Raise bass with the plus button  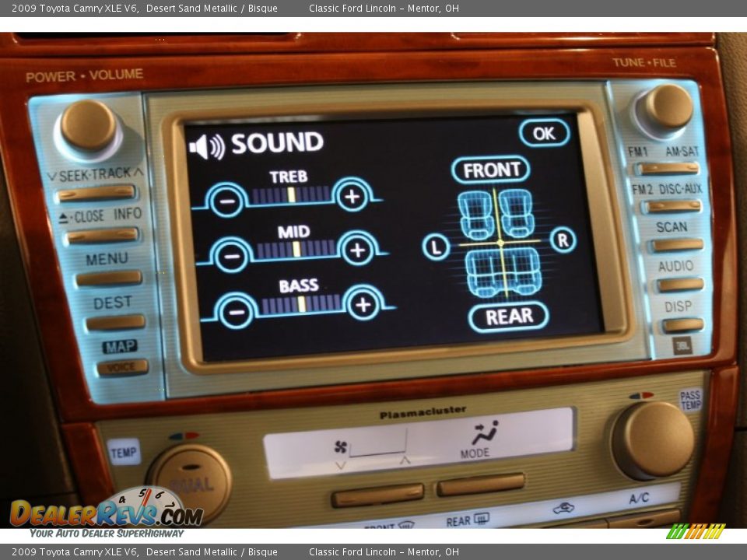[362, 304]
